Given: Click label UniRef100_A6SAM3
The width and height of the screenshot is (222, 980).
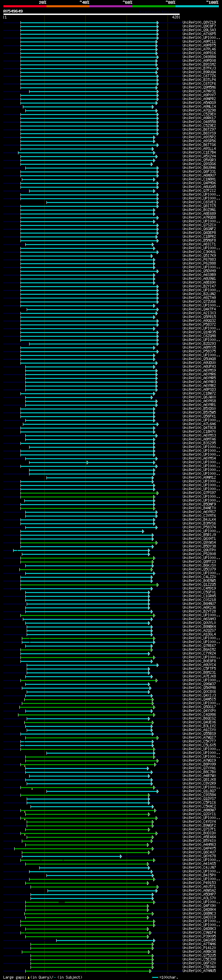Looking at the screenshot, I should click(199, 619).
